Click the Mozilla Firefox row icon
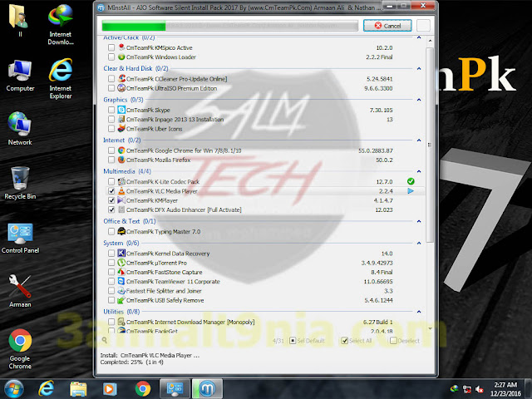Image resolution: width=532 pixels, height=399 pixels. tap(121, 160)
